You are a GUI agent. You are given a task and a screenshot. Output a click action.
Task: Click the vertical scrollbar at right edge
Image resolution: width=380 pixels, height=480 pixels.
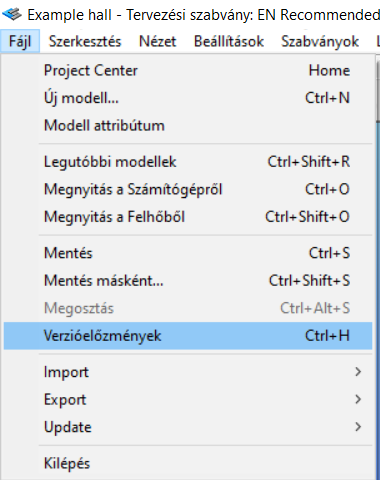pos(378,267)
